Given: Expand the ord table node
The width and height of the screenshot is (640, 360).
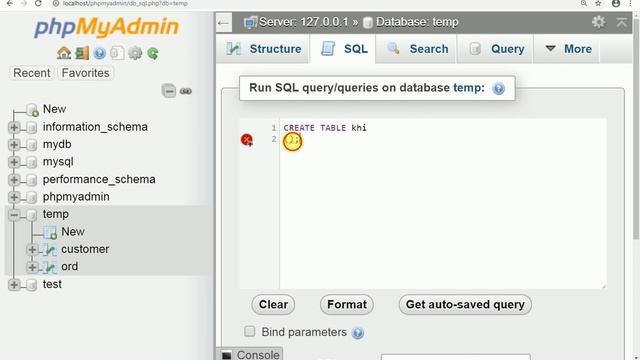Looking at the screenshot, I should [32, 267].
